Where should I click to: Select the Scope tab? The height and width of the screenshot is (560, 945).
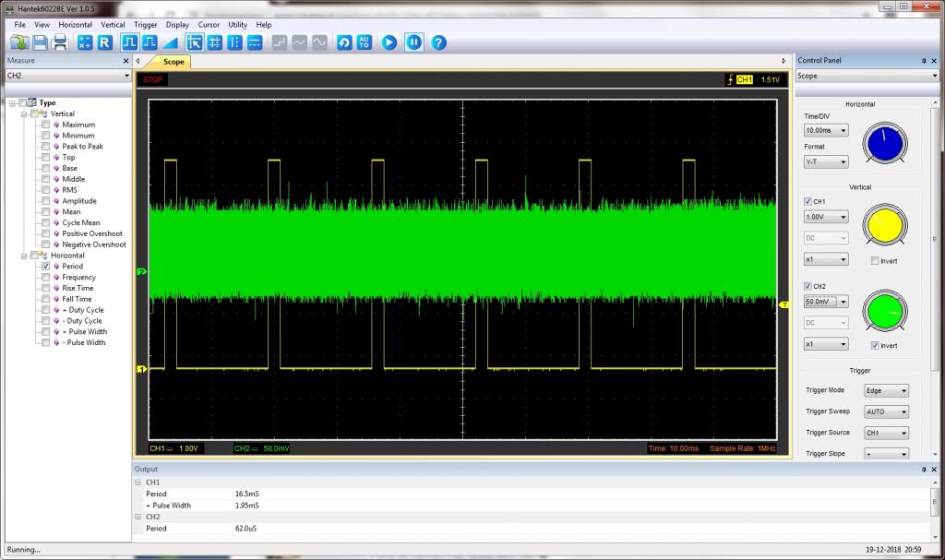click(173, 62)
